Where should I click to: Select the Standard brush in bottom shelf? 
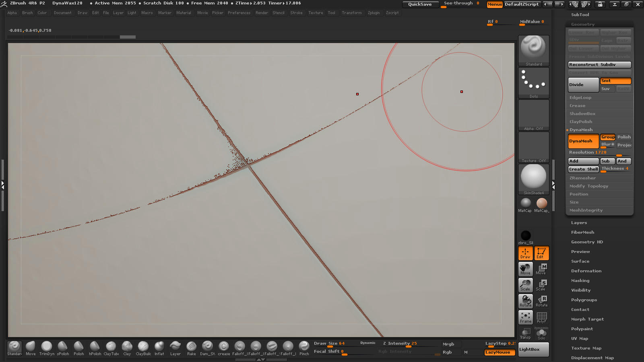pos(14,348)
